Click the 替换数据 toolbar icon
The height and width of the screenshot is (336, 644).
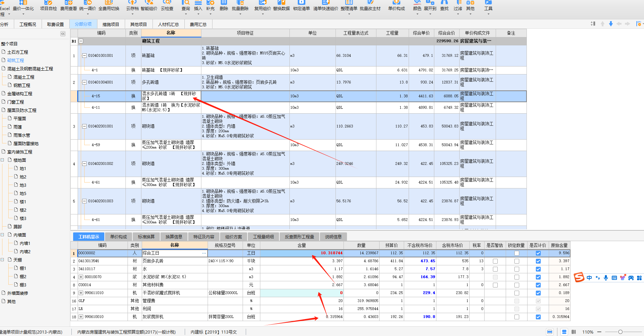coord(281,6)
